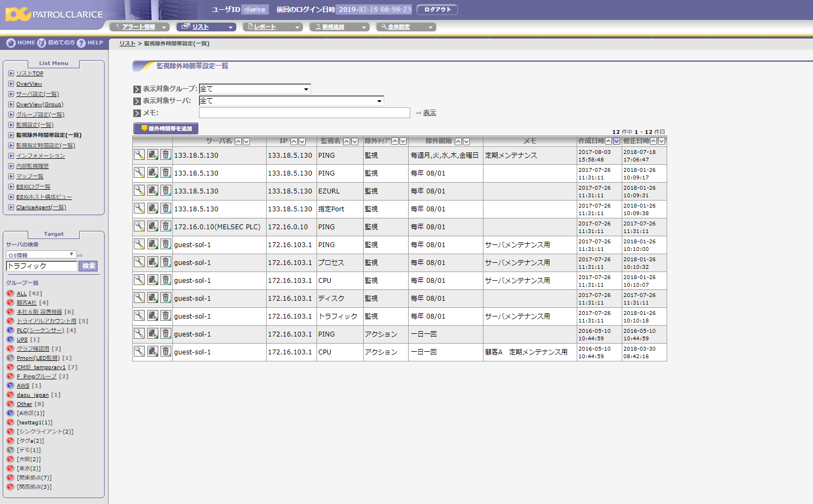The image size is (813, 504).
Task: Copy the 133.18.5.130 EZURL exclusion row
Action: (x=153, y=190)
